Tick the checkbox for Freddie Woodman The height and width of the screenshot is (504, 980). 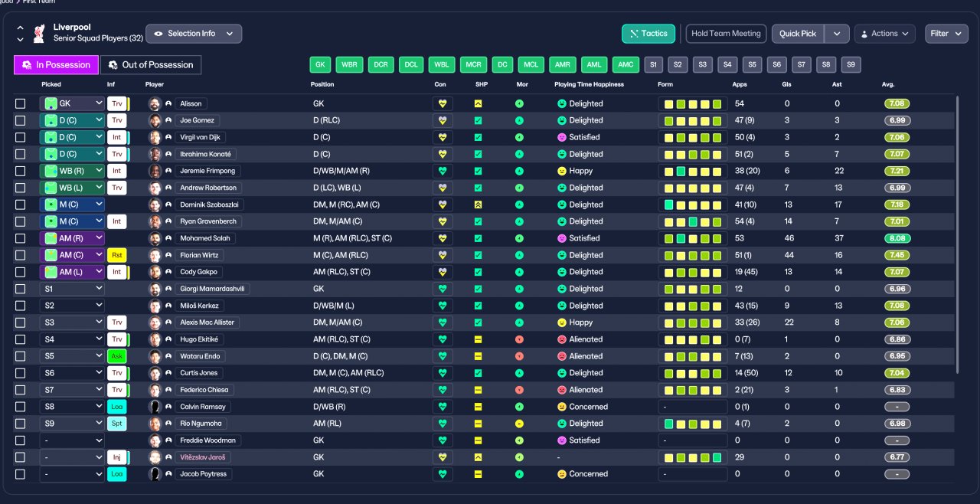(21, 440)
